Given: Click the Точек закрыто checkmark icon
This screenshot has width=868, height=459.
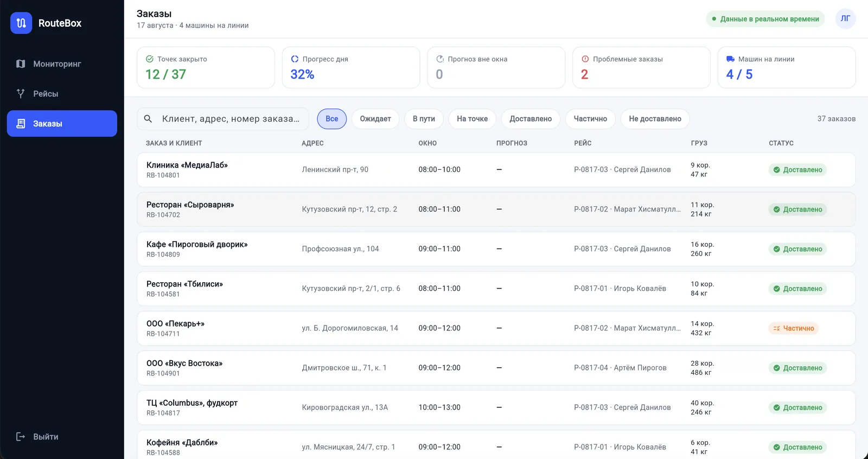Looking at the screenshot, I should click(150, 59).
